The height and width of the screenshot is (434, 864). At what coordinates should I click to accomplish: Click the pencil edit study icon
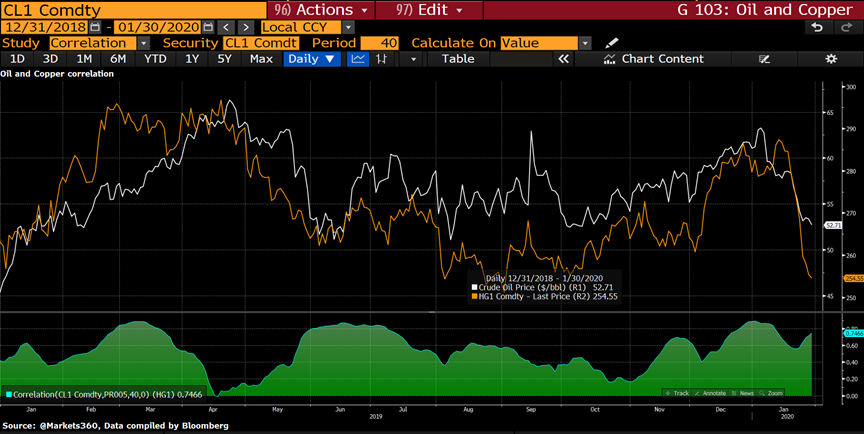pos(612,43)
